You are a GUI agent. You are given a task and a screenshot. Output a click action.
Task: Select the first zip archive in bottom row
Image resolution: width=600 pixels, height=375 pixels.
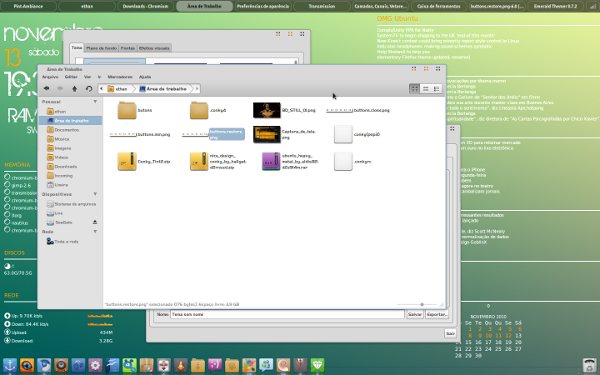127,161
